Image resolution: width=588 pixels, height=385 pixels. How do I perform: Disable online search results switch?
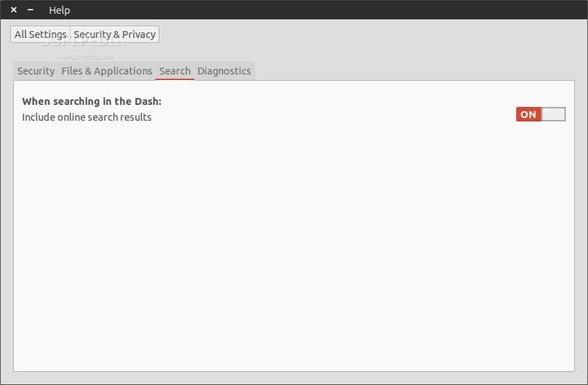pyautogui.click(x=540, y=115)
